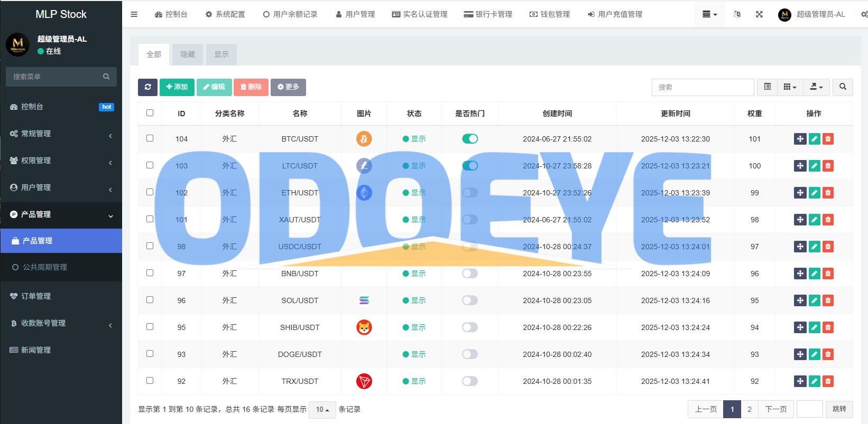The height and width of the screenshot is (424, 868).
Task: Click the toggle table view icon
Action: tap(767, 87)
